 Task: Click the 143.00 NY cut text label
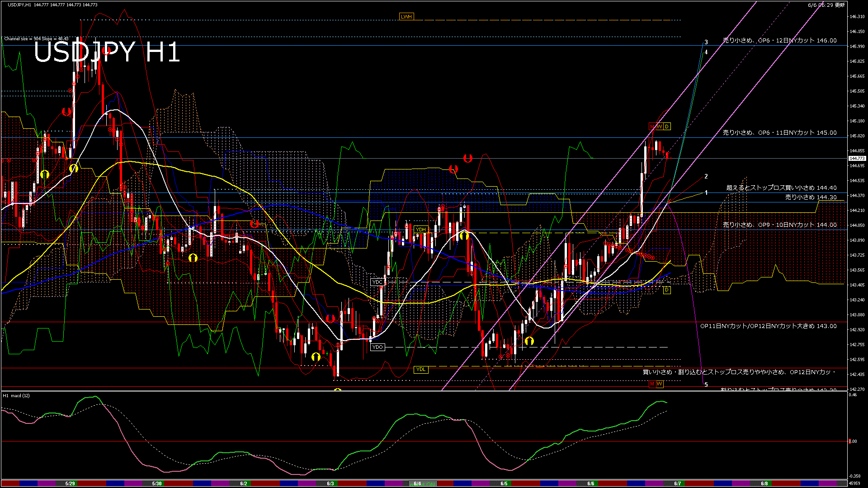click(x=768, y=326)
